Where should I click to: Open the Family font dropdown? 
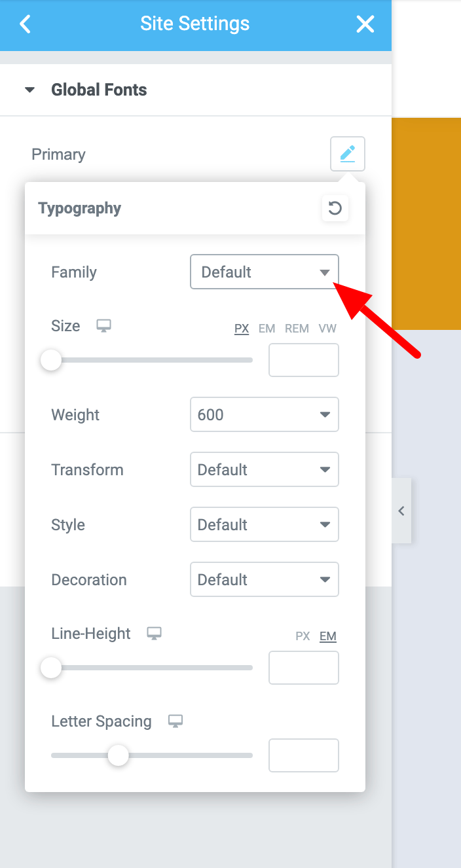265,272
